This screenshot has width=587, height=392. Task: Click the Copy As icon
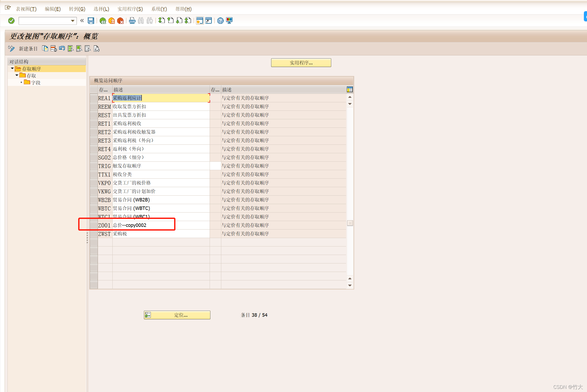tap(45, 49)
